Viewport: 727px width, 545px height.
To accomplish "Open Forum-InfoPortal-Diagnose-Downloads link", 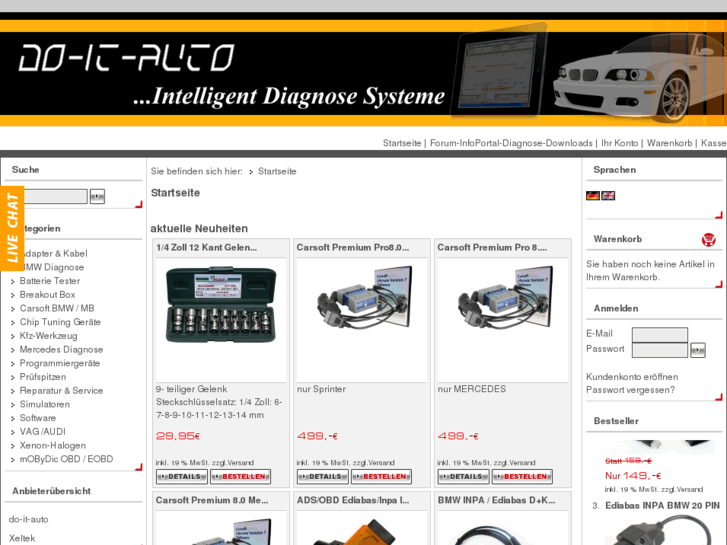I will [x=511, y=143].
